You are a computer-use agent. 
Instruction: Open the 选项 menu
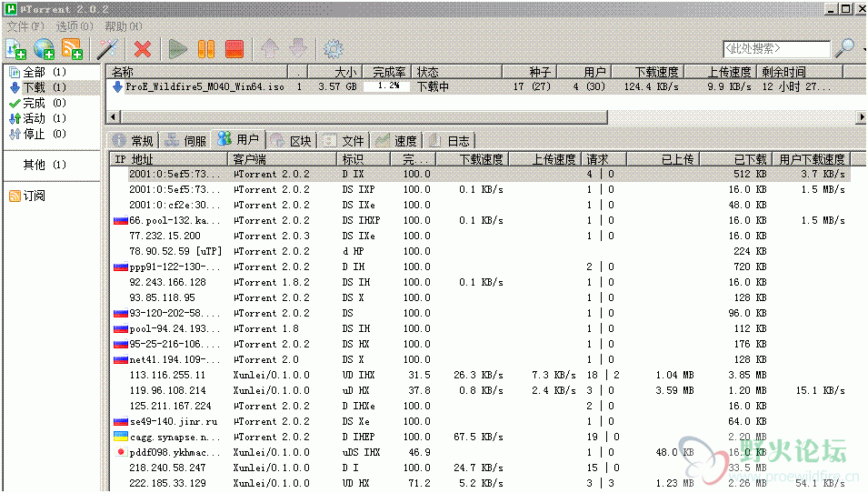click(75, 26)
